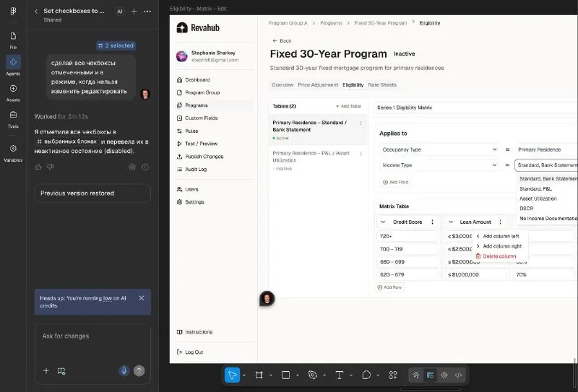578x392 pixels.
Task: Click the Add Row button
Action: coord(390,287)
